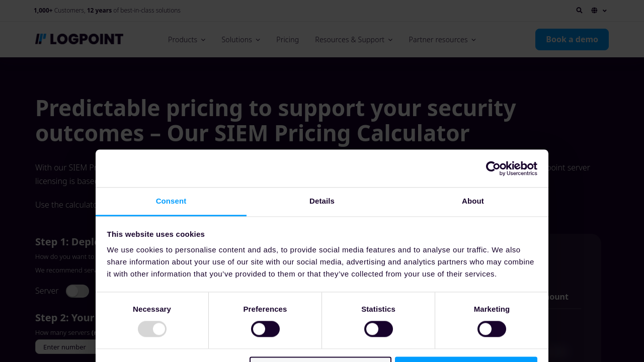Toggle the Preferences cookie switch
Screen dimensions: 644x362
point(265,329)
